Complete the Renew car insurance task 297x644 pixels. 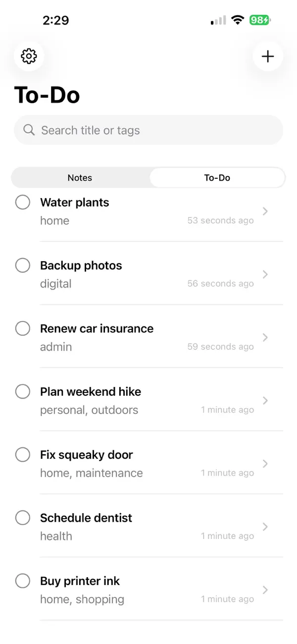tap(23, 328)
